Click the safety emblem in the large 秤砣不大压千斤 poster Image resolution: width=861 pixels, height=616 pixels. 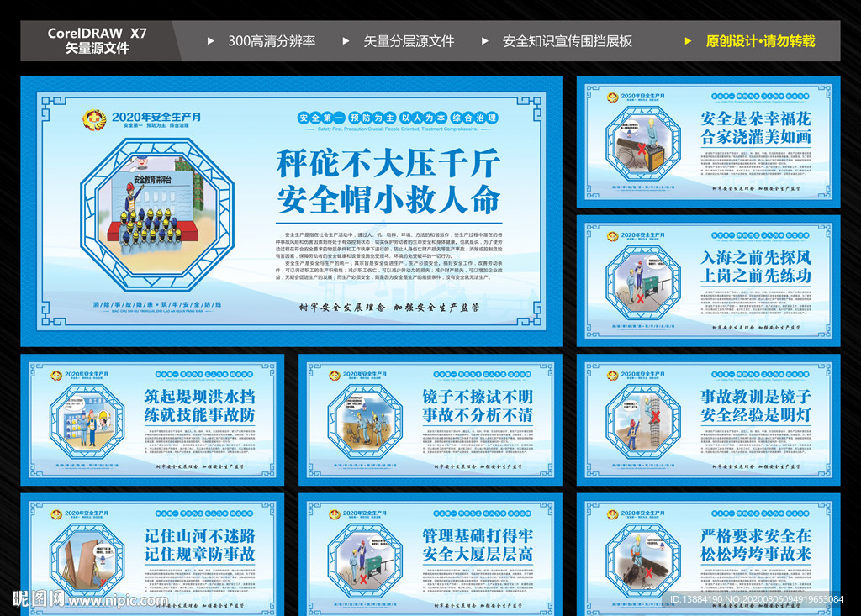[94, 119]
